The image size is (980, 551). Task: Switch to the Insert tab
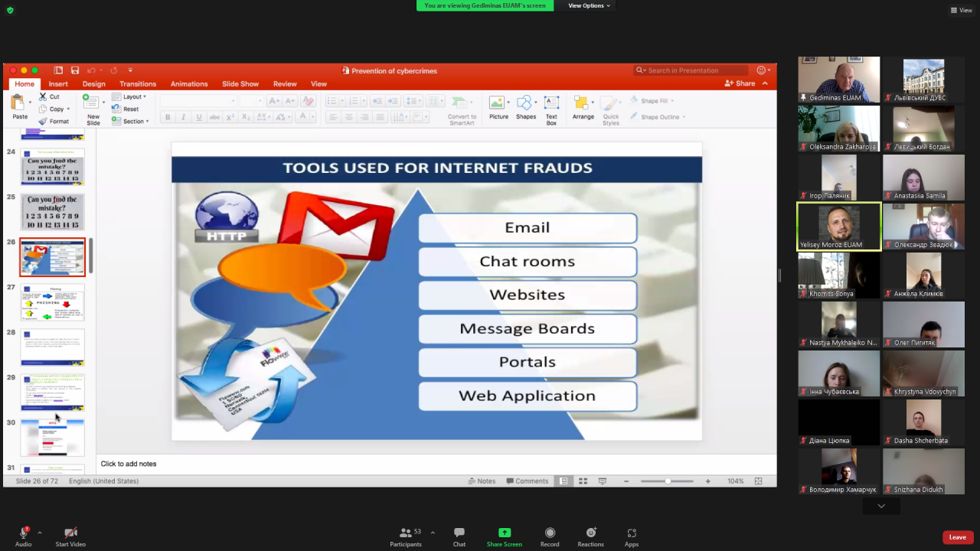[x=58, y=84]
